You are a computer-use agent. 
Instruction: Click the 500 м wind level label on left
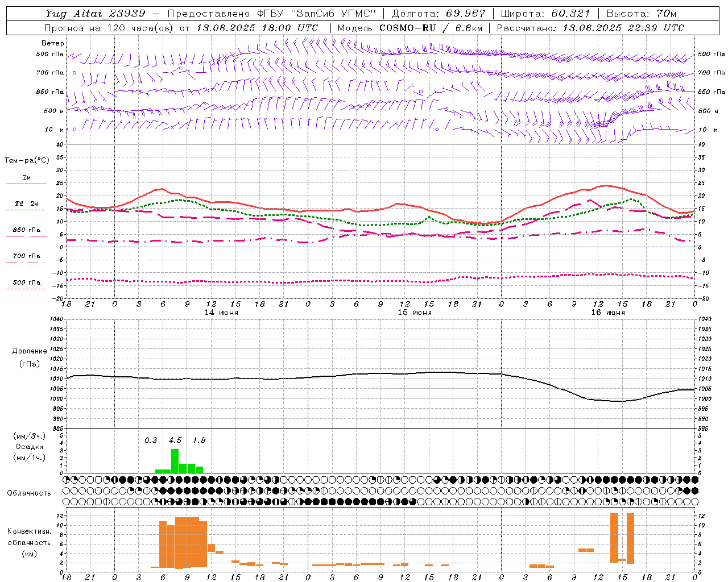coord(53,111)
